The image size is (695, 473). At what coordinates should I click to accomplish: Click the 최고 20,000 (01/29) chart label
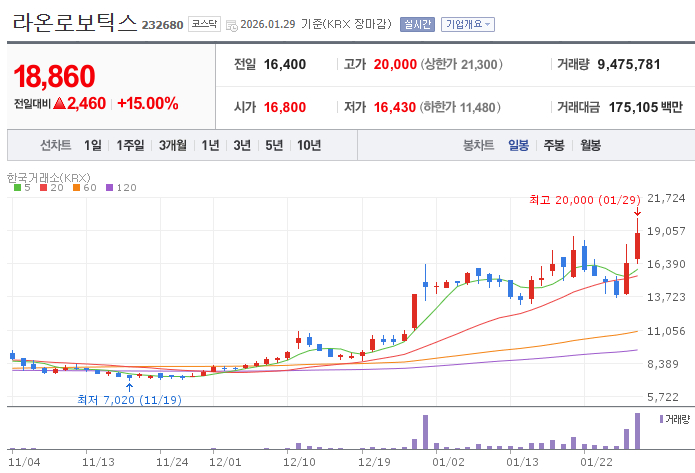click(585, 200)
